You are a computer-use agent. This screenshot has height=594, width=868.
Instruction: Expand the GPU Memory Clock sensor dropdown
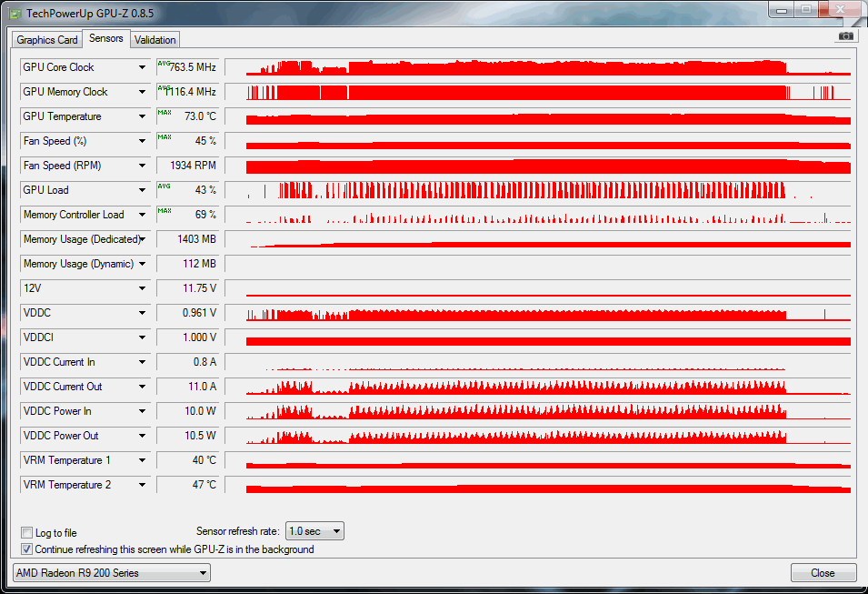coord(143,92)
